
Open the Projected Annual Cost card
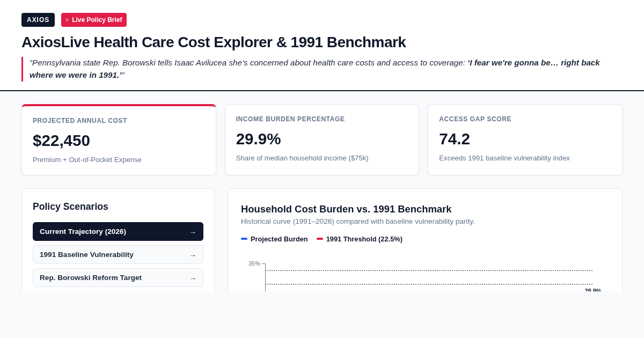[x=119, y=140]
